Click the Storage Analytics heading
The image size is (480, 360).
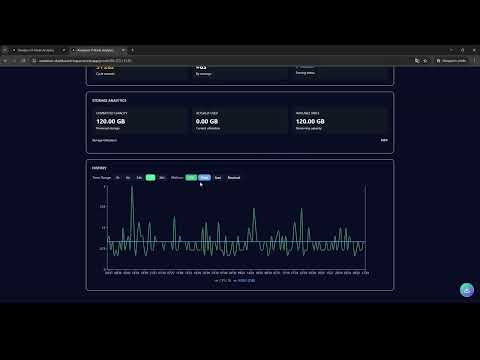(x=109, y=100)
